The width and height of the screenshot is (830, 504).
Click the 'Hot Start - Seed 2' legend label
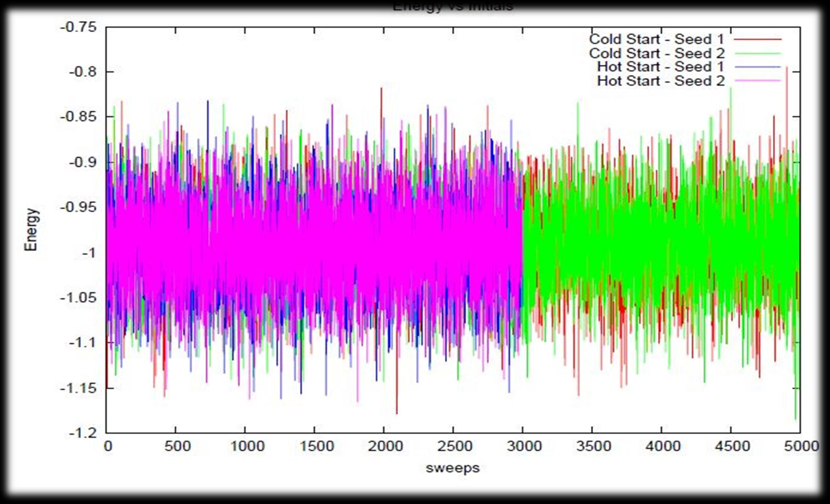pyautogui.click(x=661, y=81)
